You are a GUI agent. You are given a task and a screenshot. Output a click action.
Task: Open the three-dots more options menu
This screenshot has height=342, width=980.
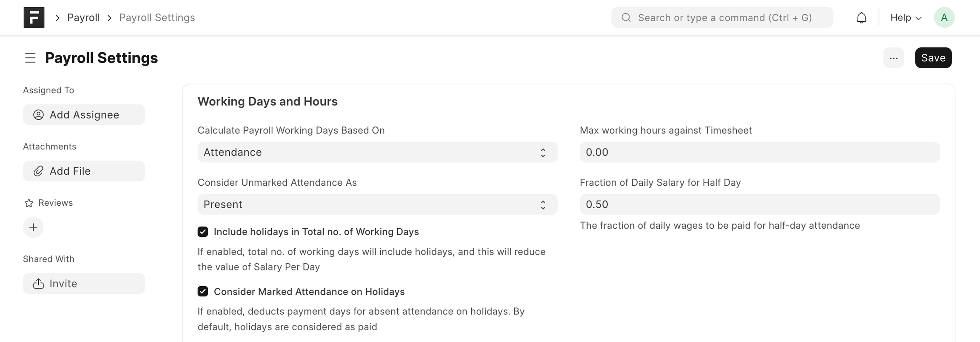(x=893, y=58)
